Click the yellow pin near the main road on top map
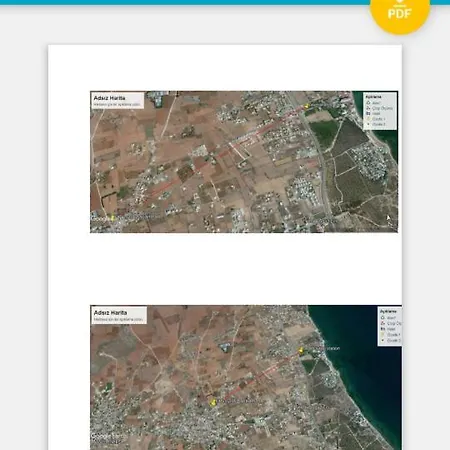 (x=307, y=106)
